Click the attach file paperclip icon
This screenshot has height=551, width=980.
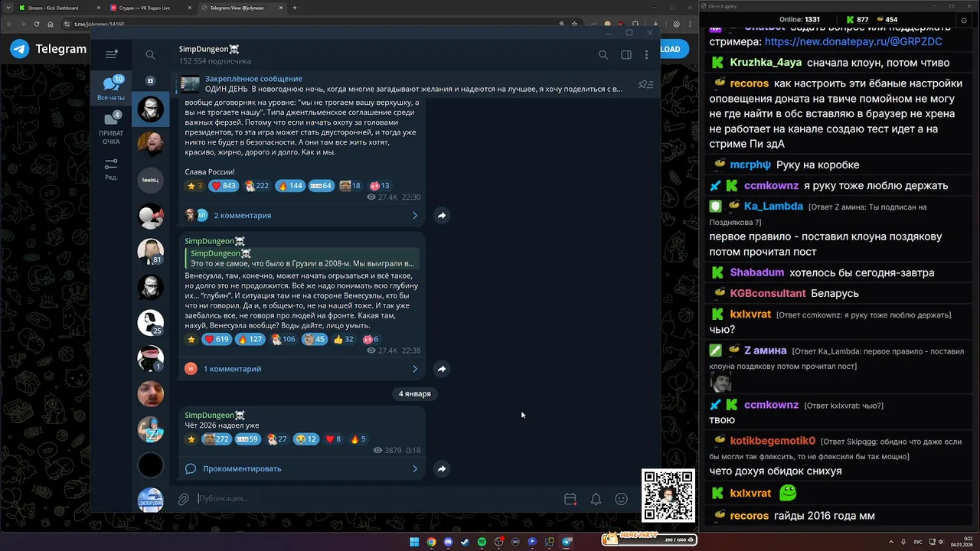[184, 499]
